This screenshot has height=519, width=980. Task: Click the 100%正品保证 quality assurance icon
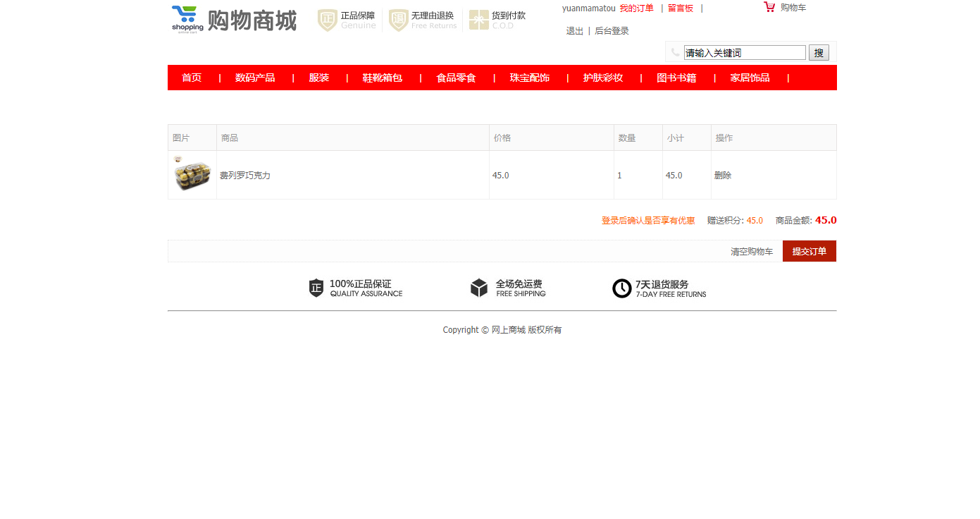point(316,287)
